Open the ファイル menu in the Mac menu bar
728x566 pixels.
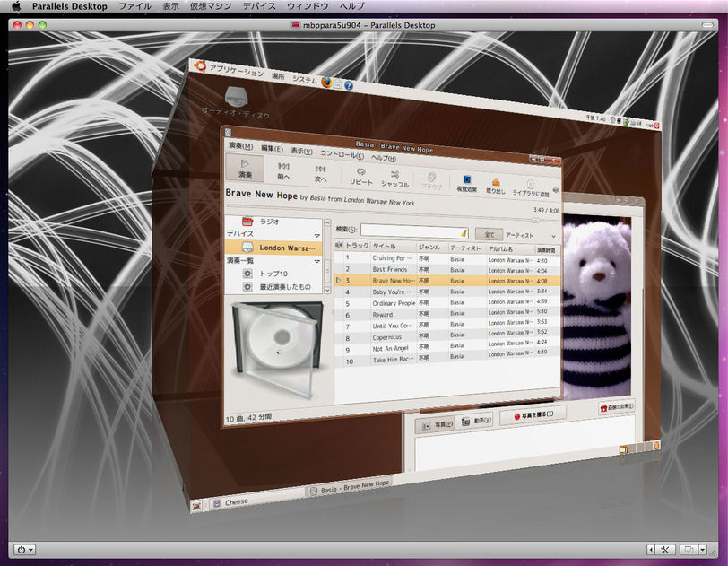tap(135, 6)
